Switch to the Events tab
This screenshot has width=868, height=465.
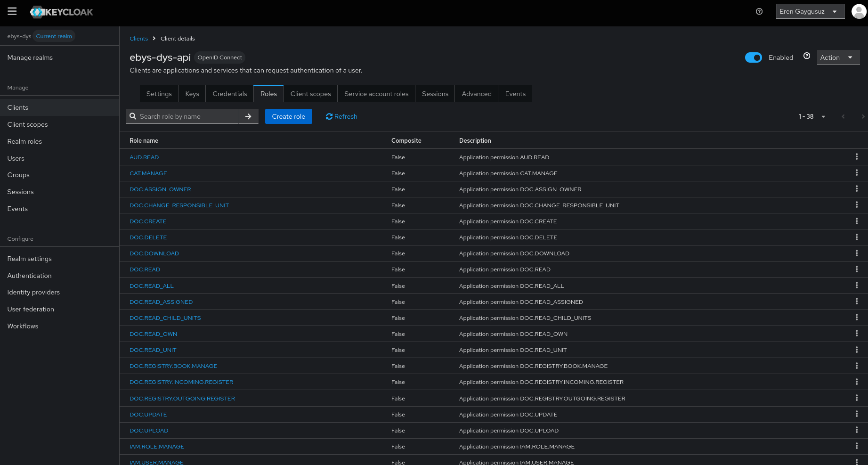515,94
